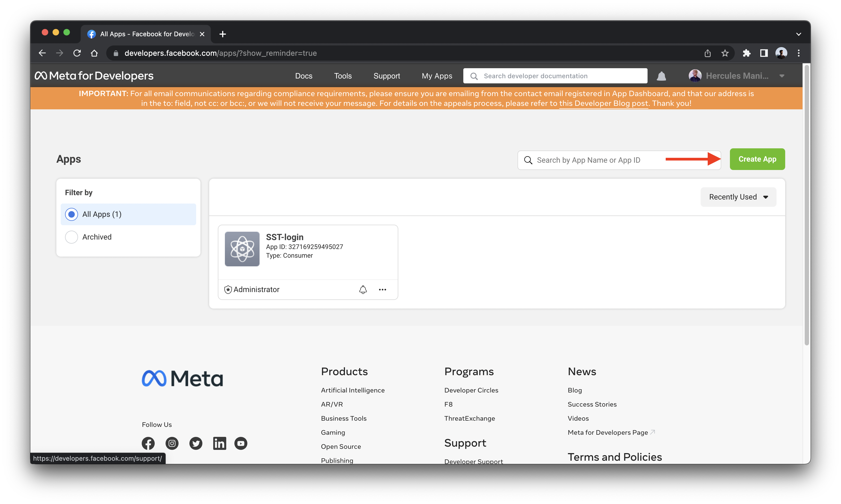Click the SST-login card bell icon
This screenshot has width=841, height=504.
pyautogui.click(x=363, y=289)
